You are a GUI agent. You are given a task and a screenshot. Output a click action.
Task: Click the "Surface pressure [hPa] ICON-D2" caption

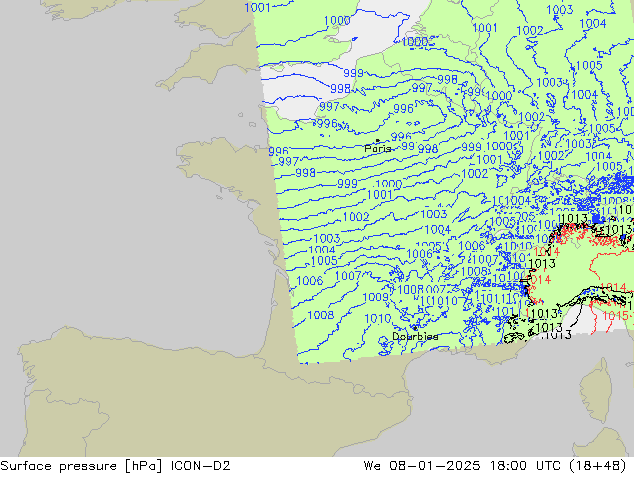coord(115,466)
